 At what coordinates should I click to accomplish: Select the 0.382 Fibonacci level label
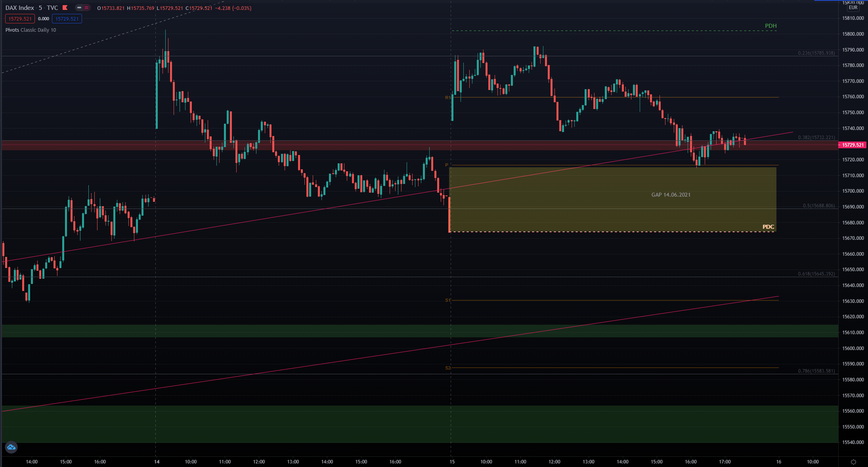point(816,138)
